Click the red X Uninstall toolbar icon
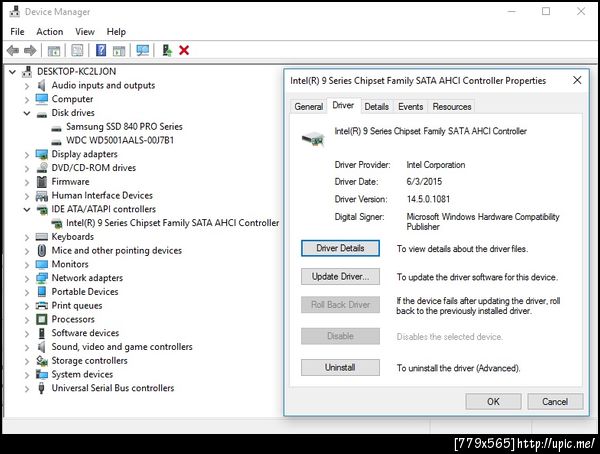 pyautogui.click(x=184, y=50)
